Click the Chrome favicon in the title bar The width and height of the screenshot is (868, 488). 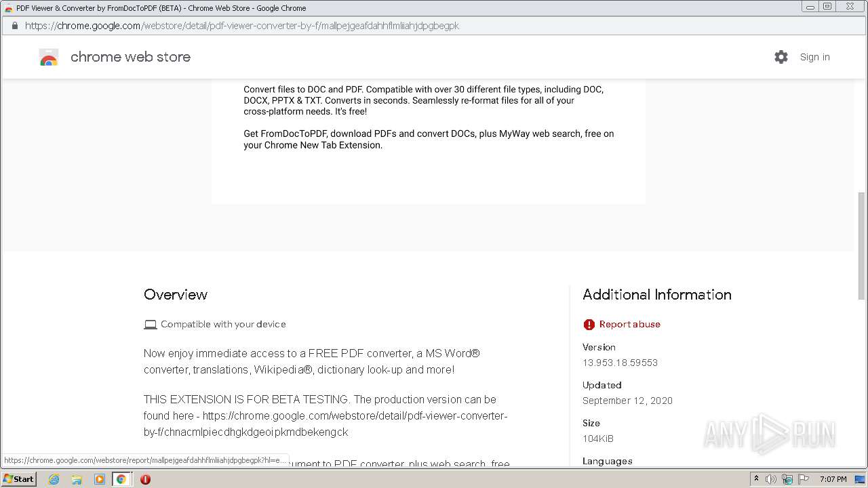coord(8,8)
